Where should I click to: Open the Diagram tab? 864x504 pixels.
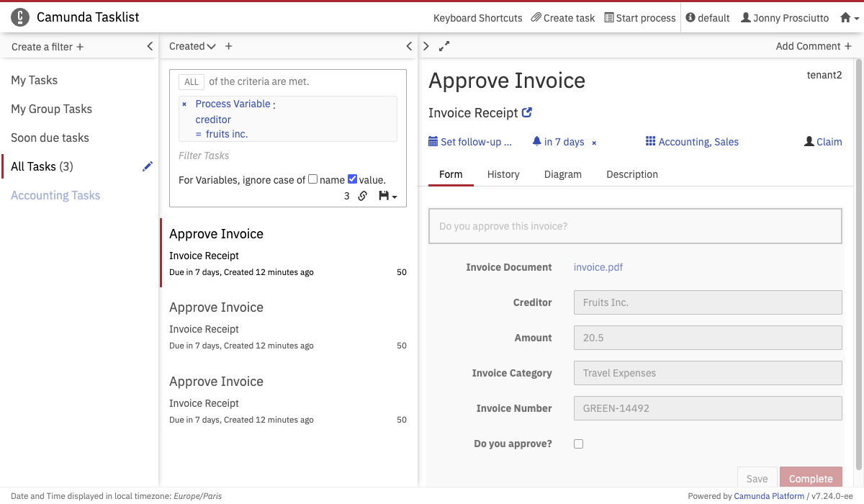tap(562, 174)
